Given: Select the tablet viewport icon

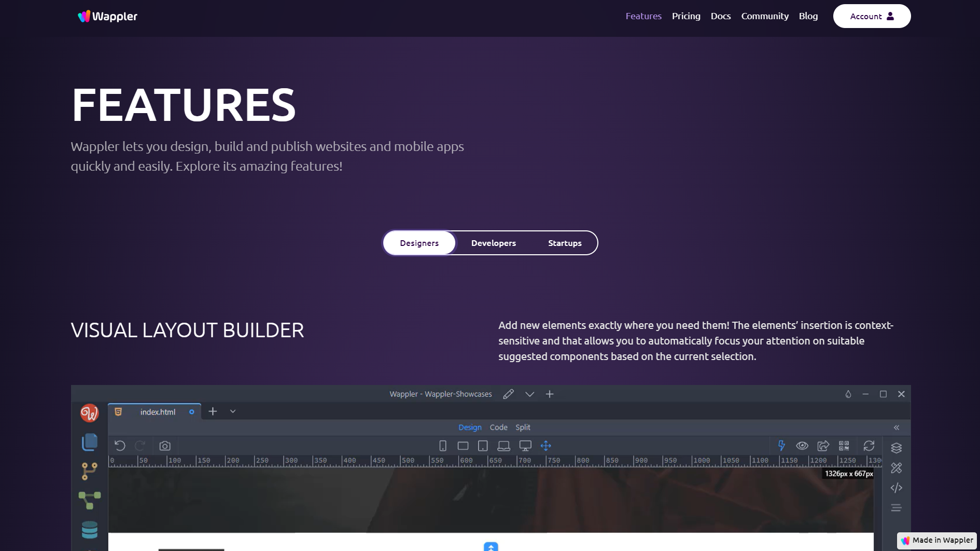Looking at the screenshot, I should tap(483, 446).
